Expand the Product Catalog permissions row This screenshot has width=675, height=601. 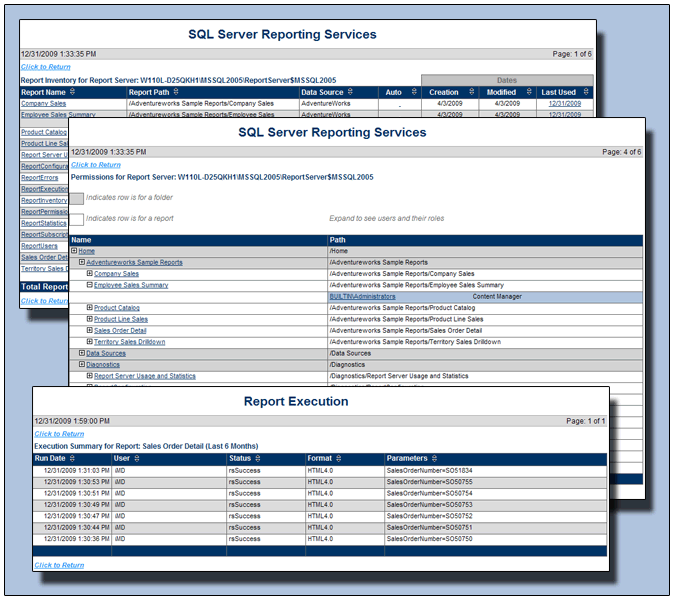pyautogui.click(x=90, y=307)
